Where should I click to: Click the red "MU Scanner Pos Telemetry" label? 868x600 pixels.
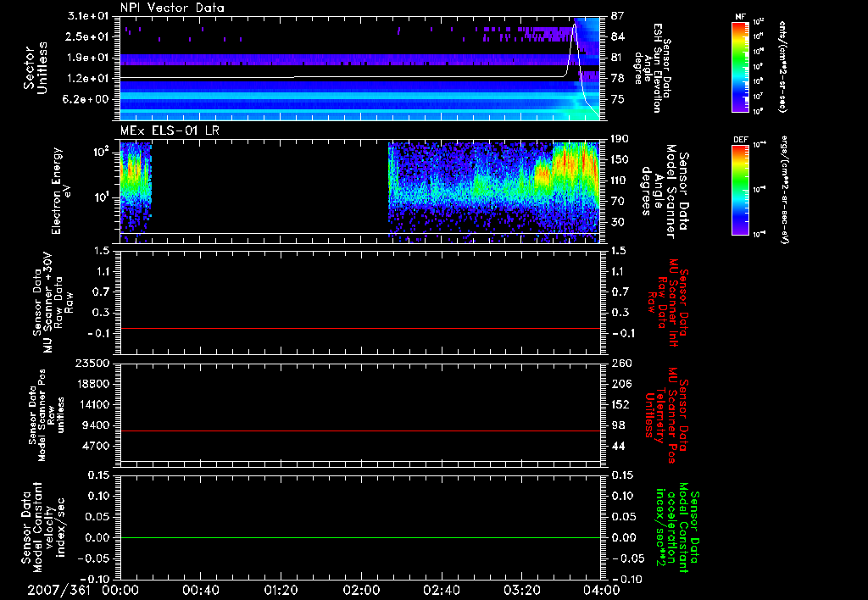[666, 415]
